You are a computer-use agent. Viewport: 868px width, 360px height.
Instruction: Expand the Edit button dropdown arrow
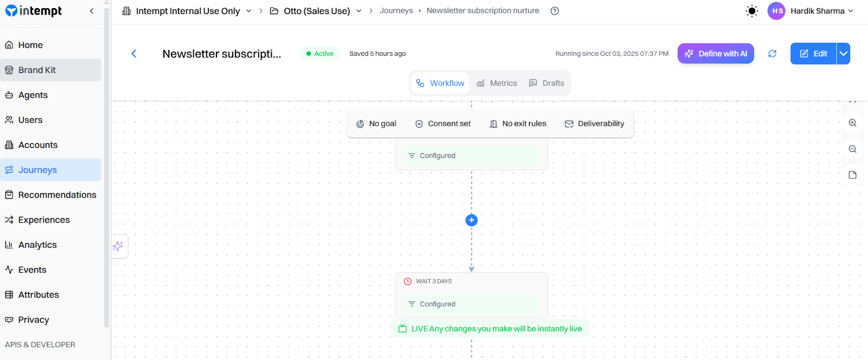(x=843, y=54)
